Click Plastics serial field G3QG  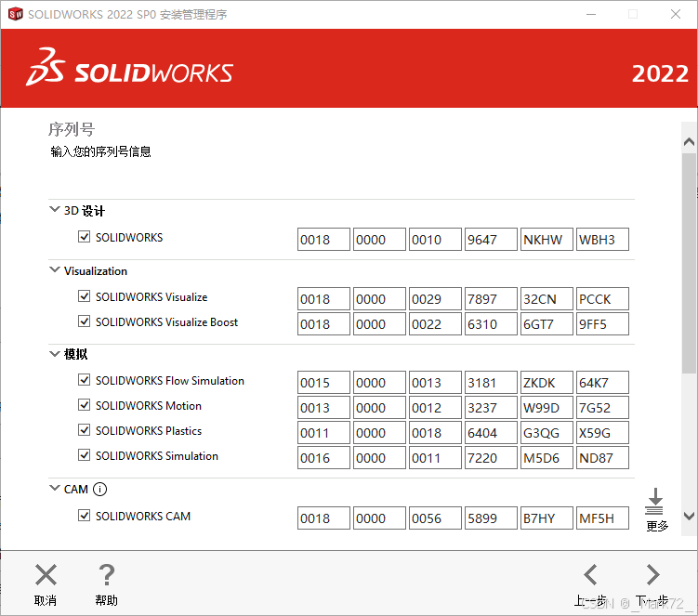[x=547, y=433]
